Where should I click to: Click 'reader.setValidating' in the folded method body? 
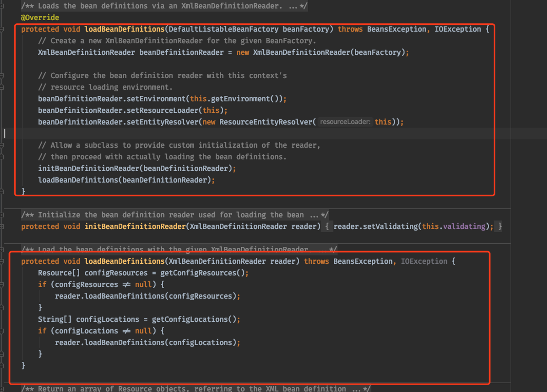(x=376, y=227)
